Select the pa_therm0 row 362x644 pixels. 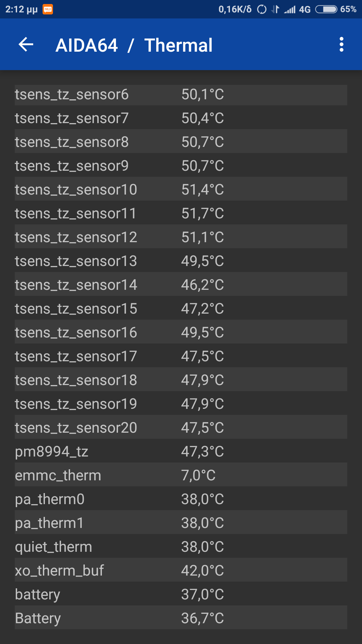[x=181, y=499]
